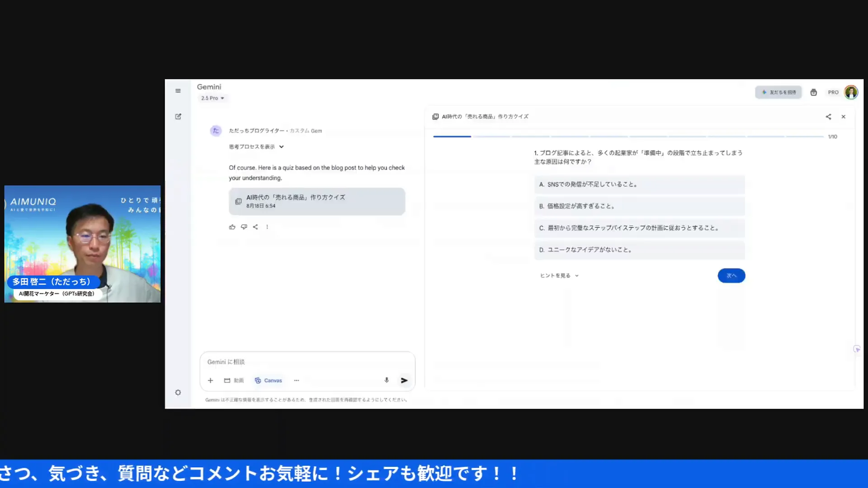This screenshot has height=488, width=868.
Task: Expand 思考プロセスを表示
Action: [x=256, y=147]
